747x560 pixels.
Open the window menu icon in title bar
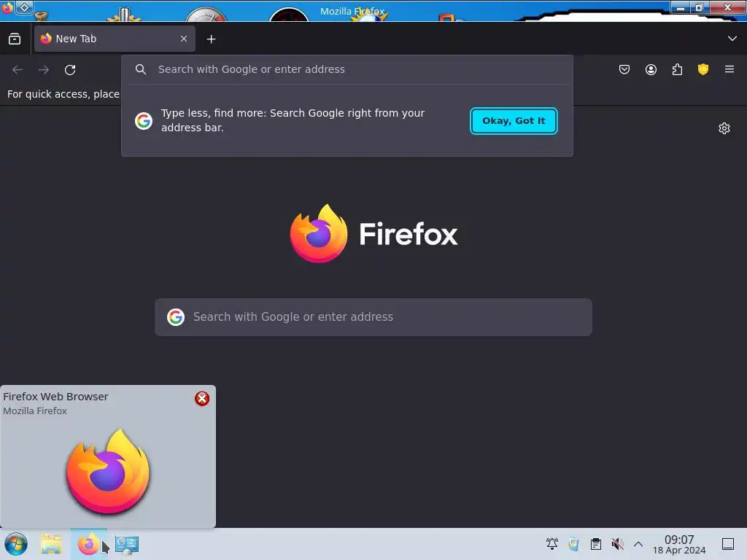click(7, 7)
